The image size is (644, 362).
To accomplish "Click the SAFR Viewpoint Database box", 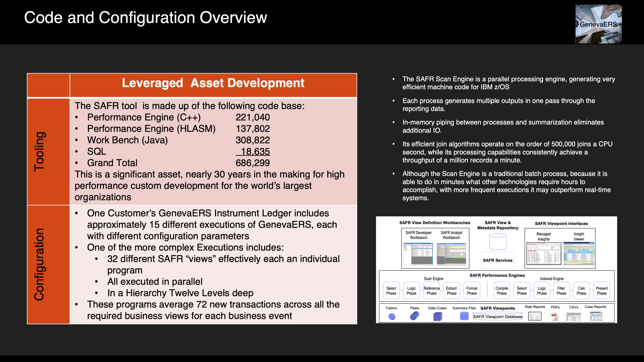I will click(x=498, y=317).
